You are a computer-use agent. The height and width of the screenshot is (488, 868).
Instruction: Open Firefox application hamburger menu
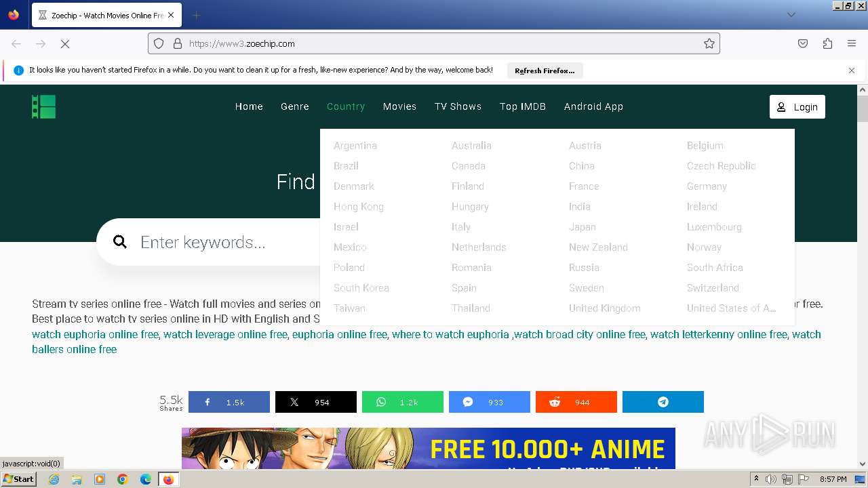(852, 43)
